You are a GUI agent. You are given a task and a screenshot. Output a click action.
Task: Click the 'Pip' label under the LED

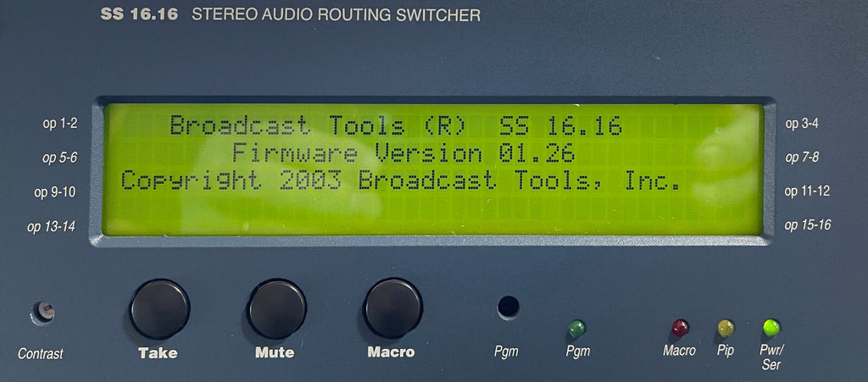click(726, 351)
